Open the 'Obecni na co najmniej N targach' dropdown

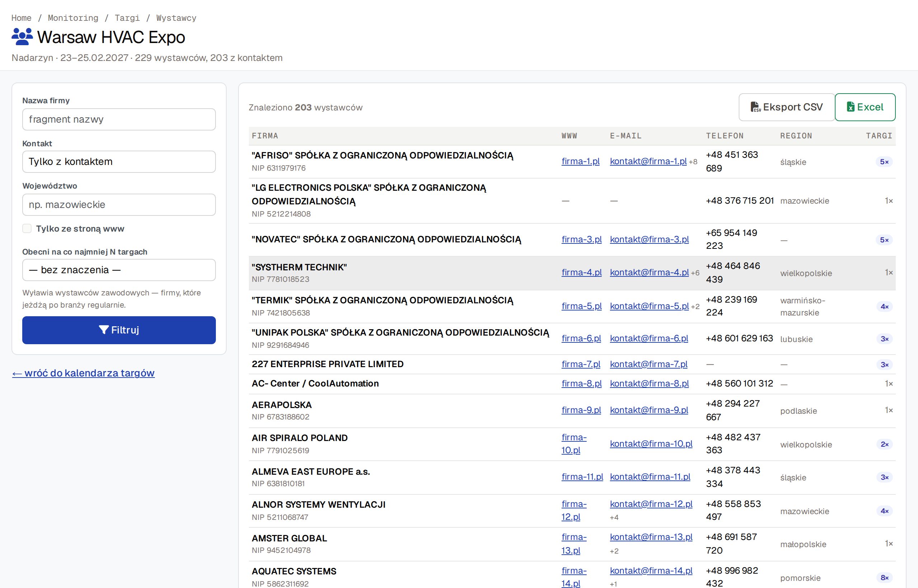[x=119, y=270]
